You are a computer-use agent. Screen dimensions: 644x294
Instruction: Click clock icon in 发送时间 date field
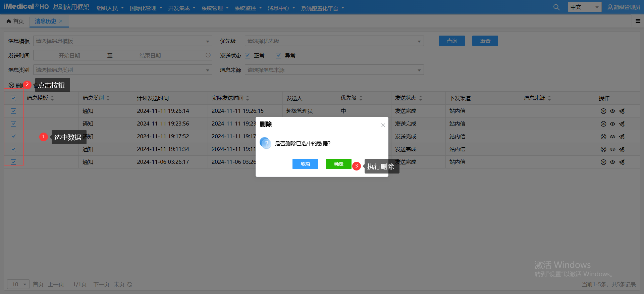pyautogui.click(x=208, y=55)
